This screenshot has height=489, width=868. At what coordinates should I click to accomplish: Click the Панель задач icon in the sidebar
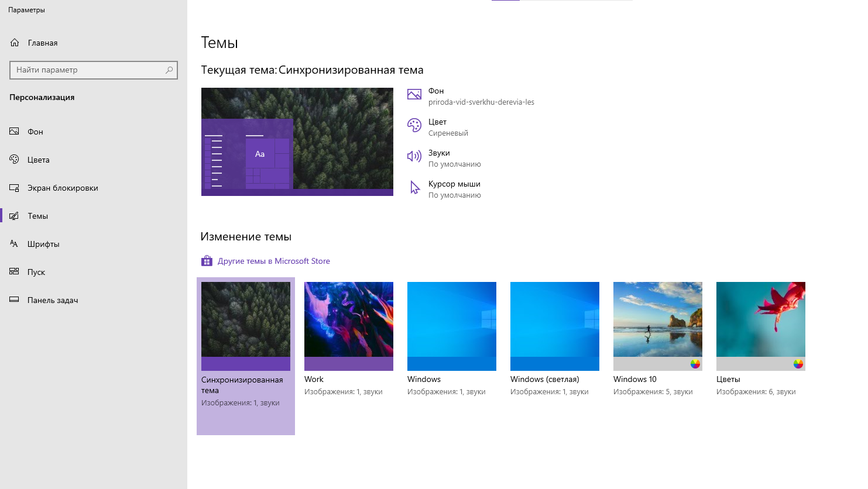coord(15,300)
